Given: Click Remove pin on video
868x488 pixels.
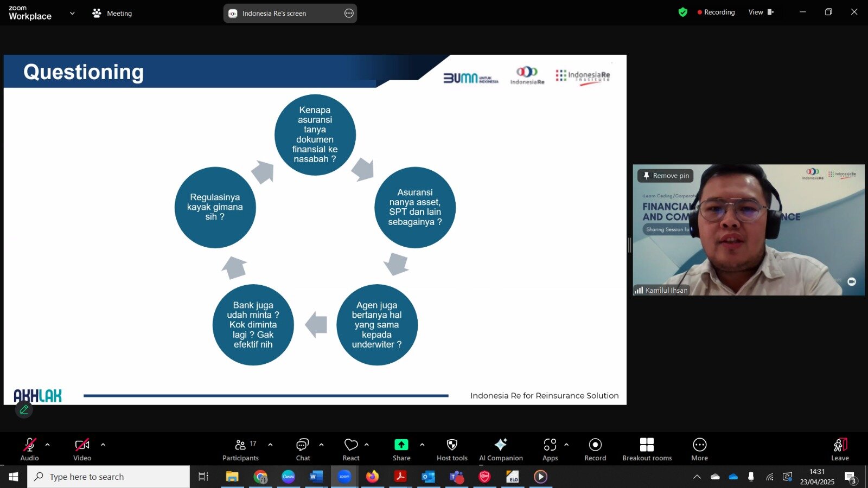Looking at the screenshot, I should pyautogui.click(x=666, y=175).
